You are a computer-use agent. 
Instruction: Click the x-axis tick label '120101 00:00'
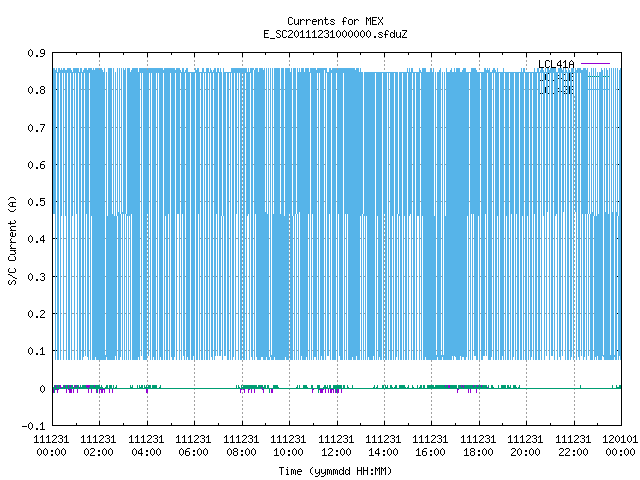pyautogui.click(x=620, y=446)
